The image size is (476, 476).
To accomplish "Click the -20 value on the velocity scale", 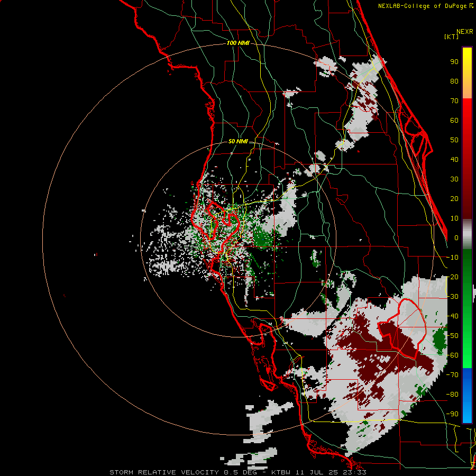I will (452, 277).
